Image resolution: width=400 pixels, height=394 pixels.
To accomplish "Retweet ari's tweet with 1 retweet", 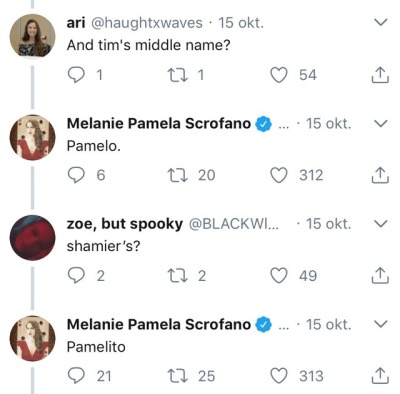I will coord(177,75).
